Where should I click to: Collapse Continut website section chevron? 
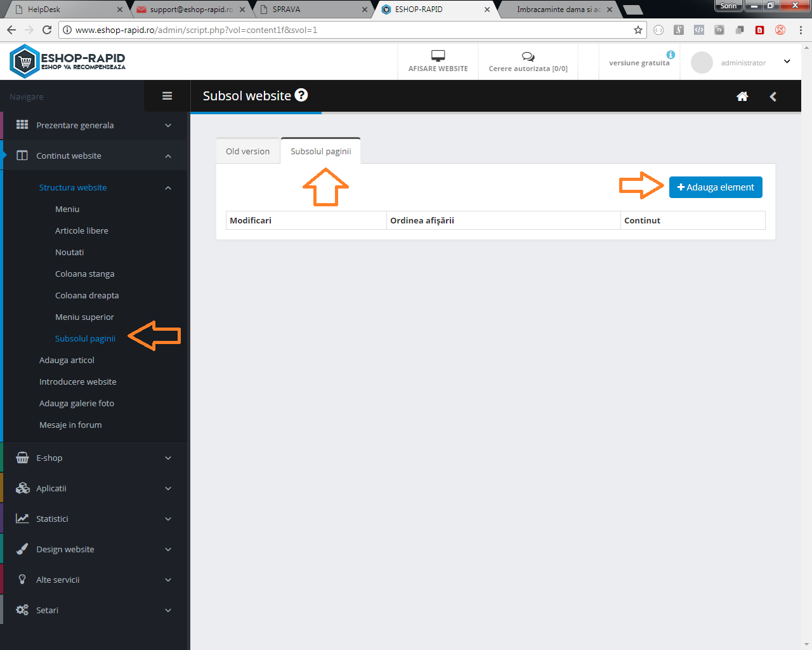pyautogui.click(x=168, y=156)
